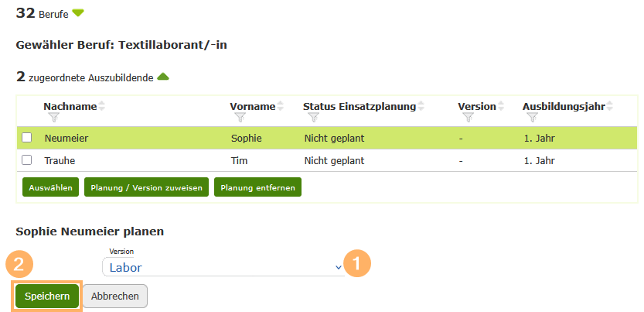Sort table by Nachname arrows
Viewport: 644px width, 312px height.
102,106
